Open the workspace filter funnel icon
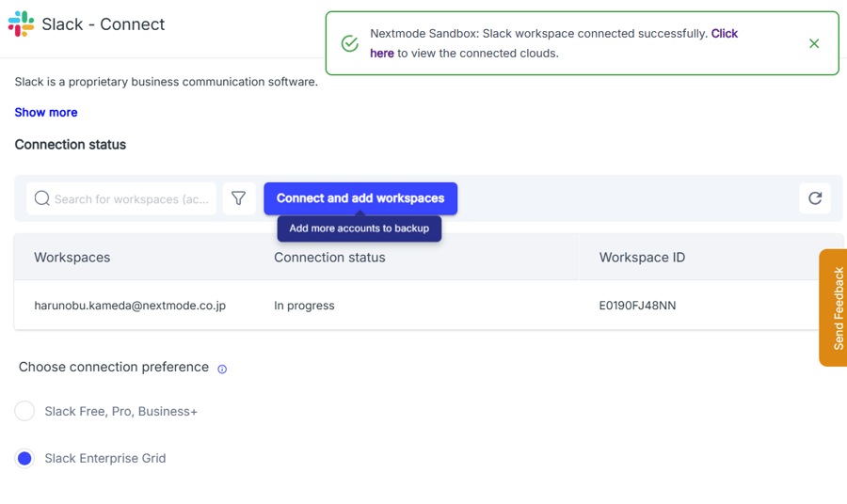Image resolution: width=847 pixels, height=504 pixels. 239,198
